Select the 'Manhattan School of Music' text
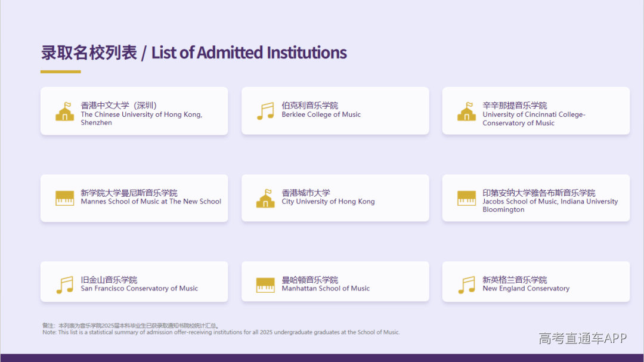This screenshot has height=362, width=644. 326,289
